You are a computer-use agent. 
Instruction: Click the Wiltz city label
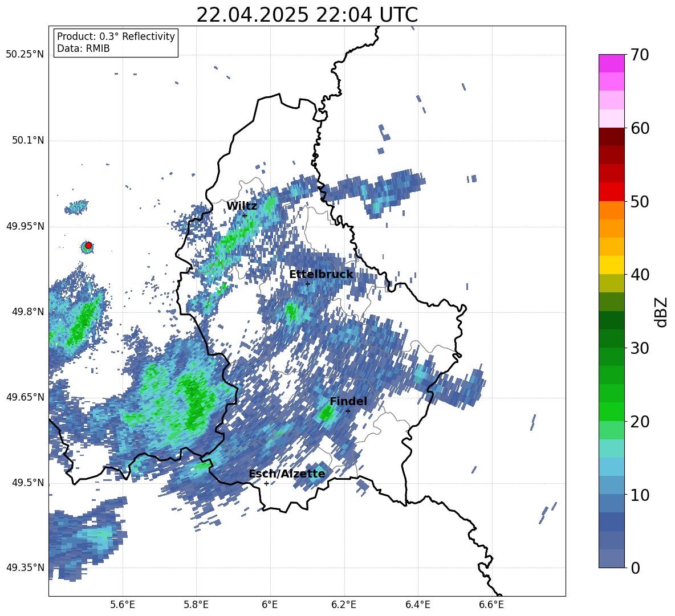(242, 206)
